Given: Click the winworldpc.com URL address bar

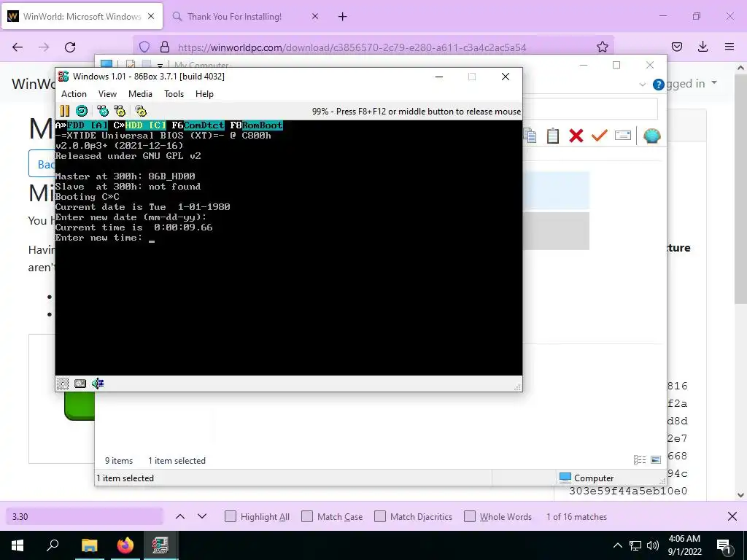Looking at the screenshot, I should [x=352, y=47].
